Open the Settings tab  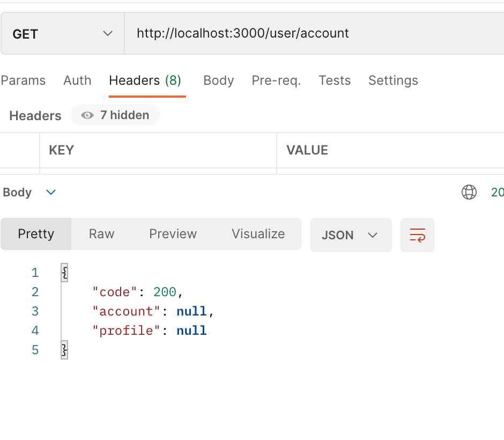click(393, 80)
